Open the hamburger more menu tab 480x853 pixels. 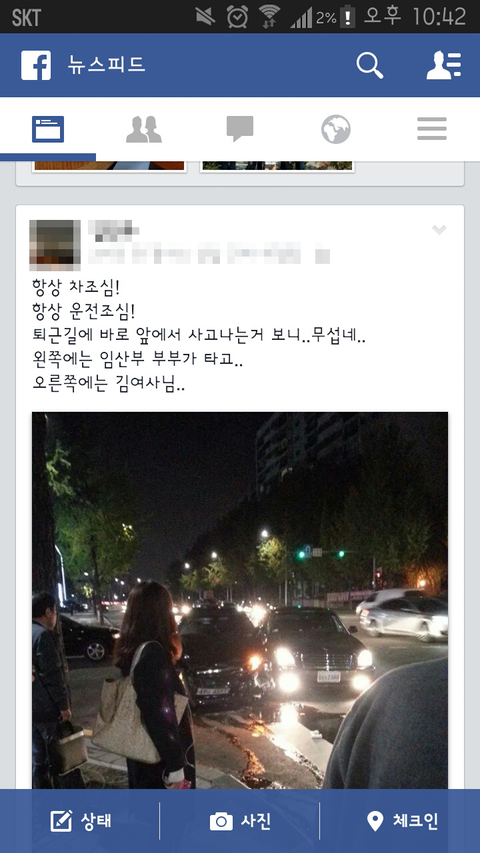[x=432, y=129]
